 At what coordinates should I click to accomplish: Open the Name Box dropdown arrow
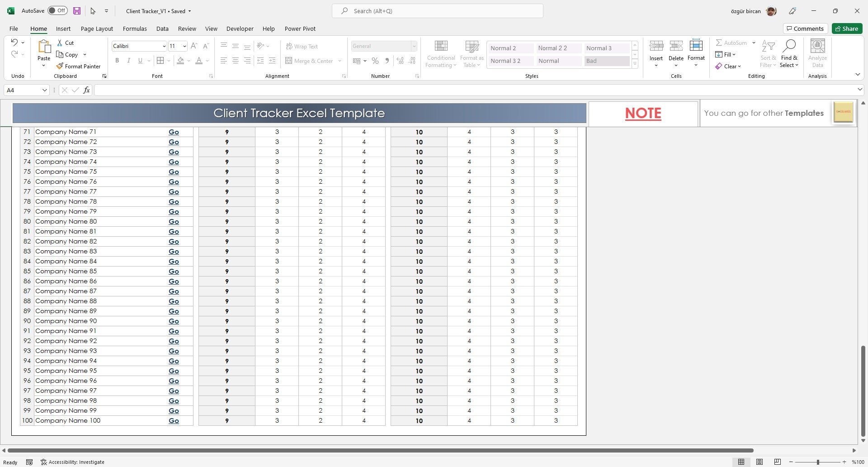44,90
